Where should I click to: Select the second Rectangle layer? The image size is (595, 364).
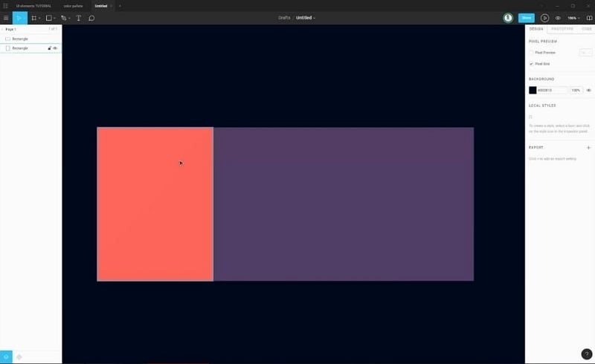[x=30, y=48]
